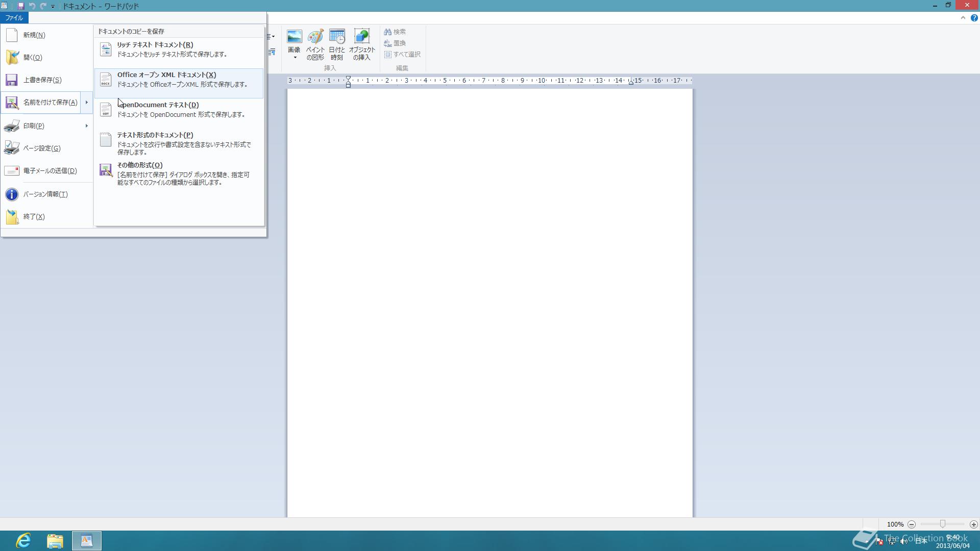This screenshot has width=980, height=551.
Task: Choose その他の形式(O) save option
Action: 179,173
